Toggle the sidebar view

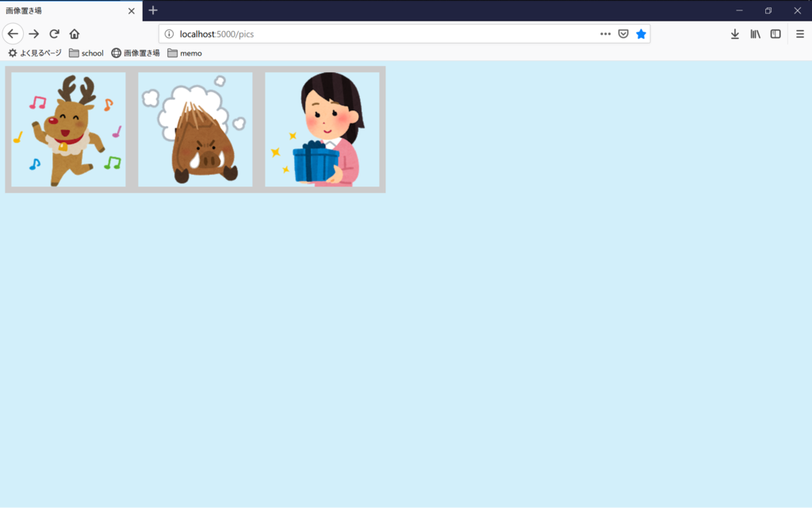click(776, 34)
